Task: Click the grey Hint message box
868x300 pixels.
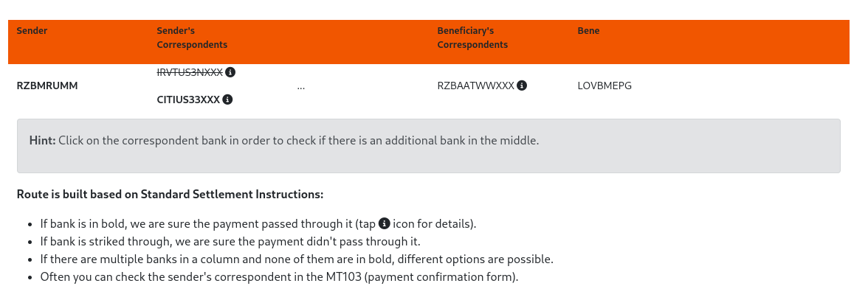Action: point(428,146)
